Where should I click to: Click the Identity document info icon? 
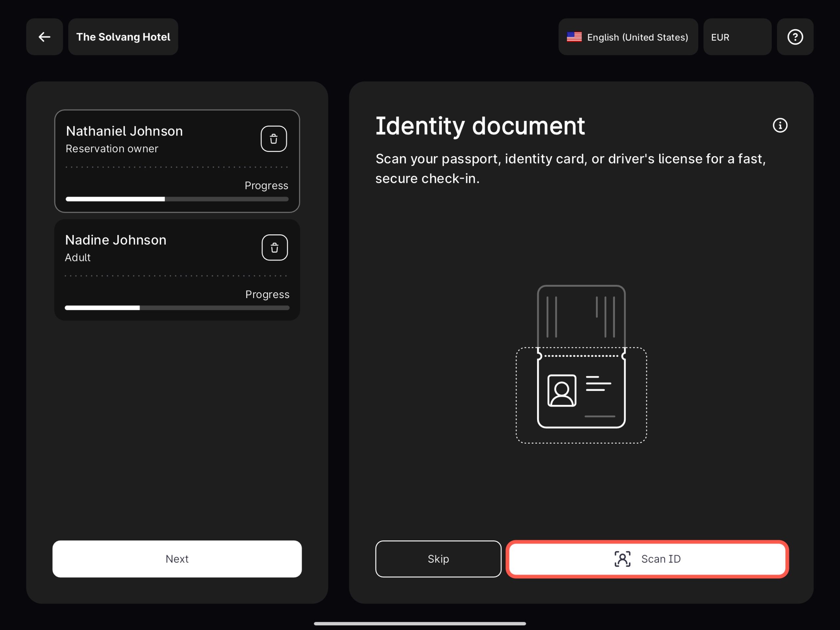(x=780, y=125)
